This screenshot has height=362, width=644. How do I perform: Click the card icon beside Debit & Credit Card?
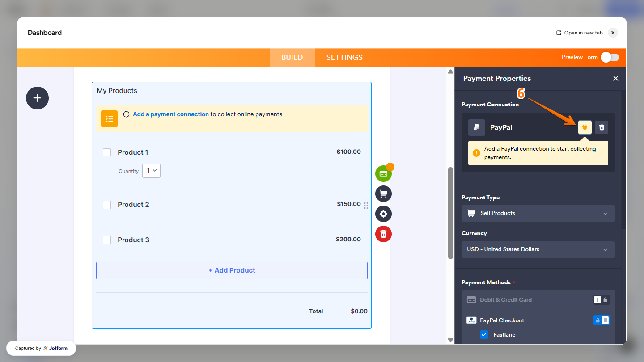pyautogui.click(x=471, y=300)
